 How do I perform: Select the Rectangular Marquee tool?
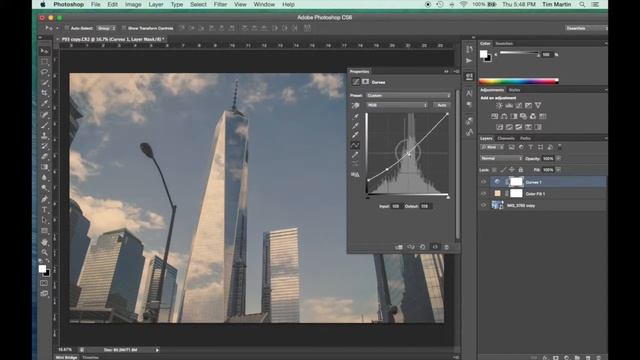pyautogui.click(x=44, y=62)
